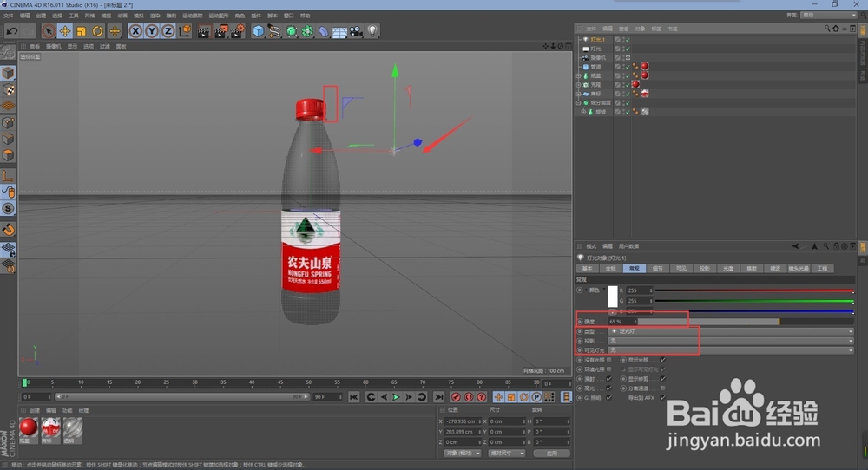Open the 帮助 menu
This screenshot has width=868, height=470.
[x=305, y=16]
